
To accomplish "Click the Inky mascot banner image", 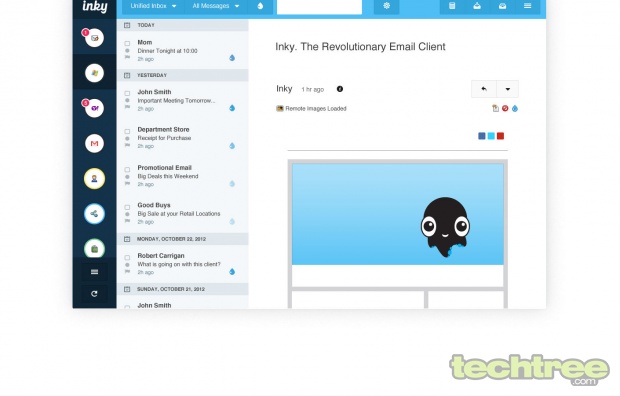I will pos(398,214).
